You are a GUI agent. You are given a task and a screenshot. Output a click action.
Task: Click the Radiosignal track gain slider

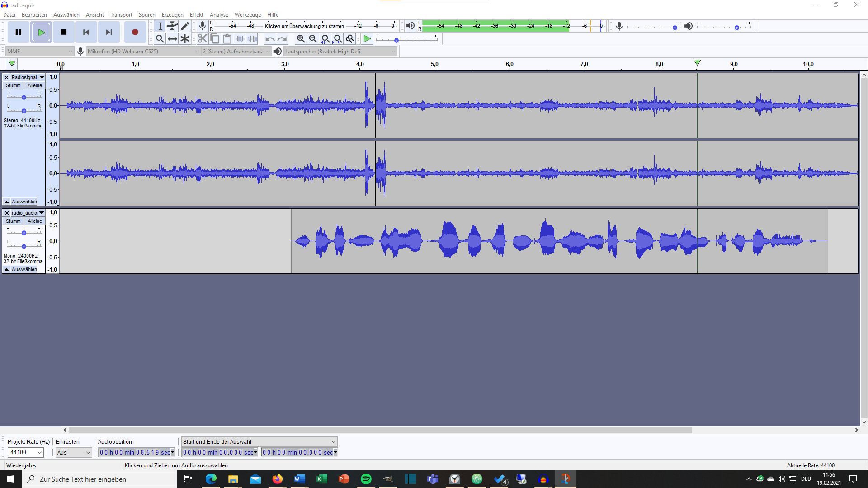click(x=24, y=97)
